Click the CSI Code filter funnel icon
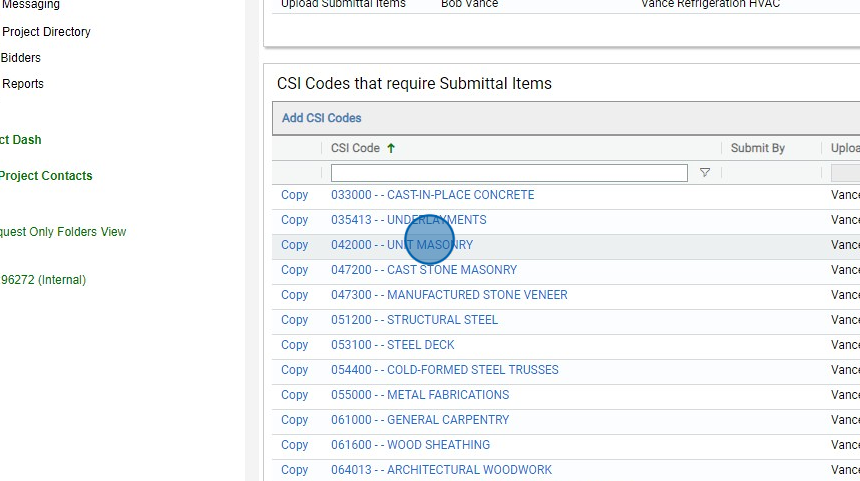The image size is (860, 481). (705, 173)
